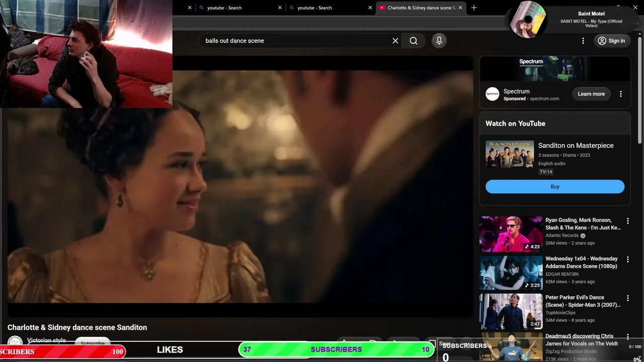Click the Peter Parker Evil's Dance title text
The width and height of the screenshot is (644, 362).
coord(583,301)
